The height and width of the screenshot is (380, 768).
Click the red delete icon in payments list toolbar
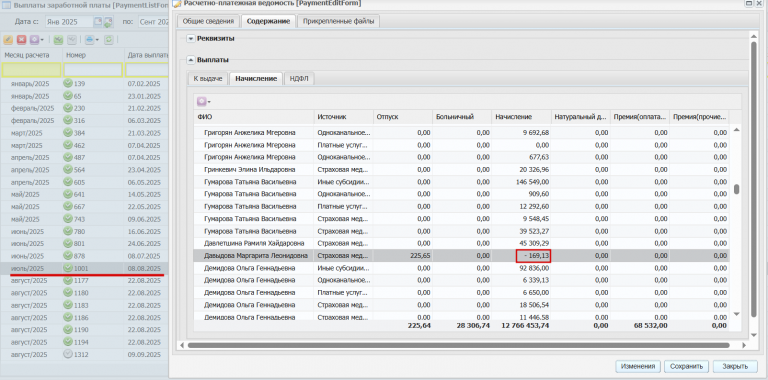[22, 40]
